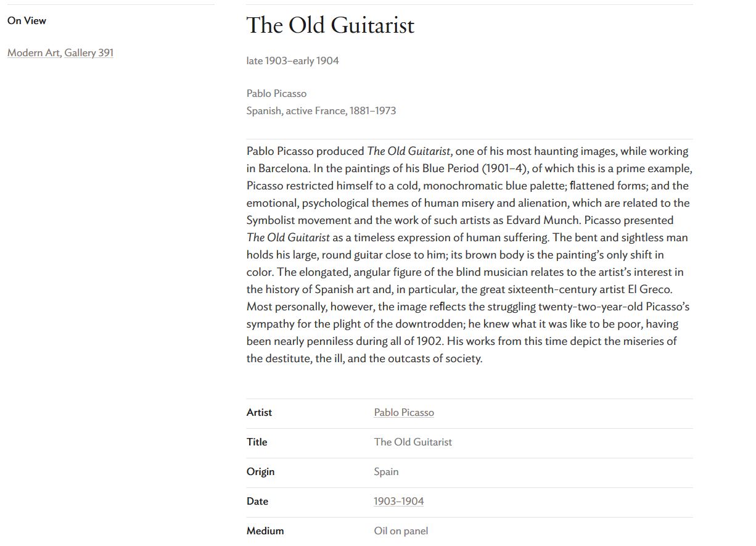The image size is (756, 546).
Task: Click the 'Date' row label
Action: coord(257,502)
